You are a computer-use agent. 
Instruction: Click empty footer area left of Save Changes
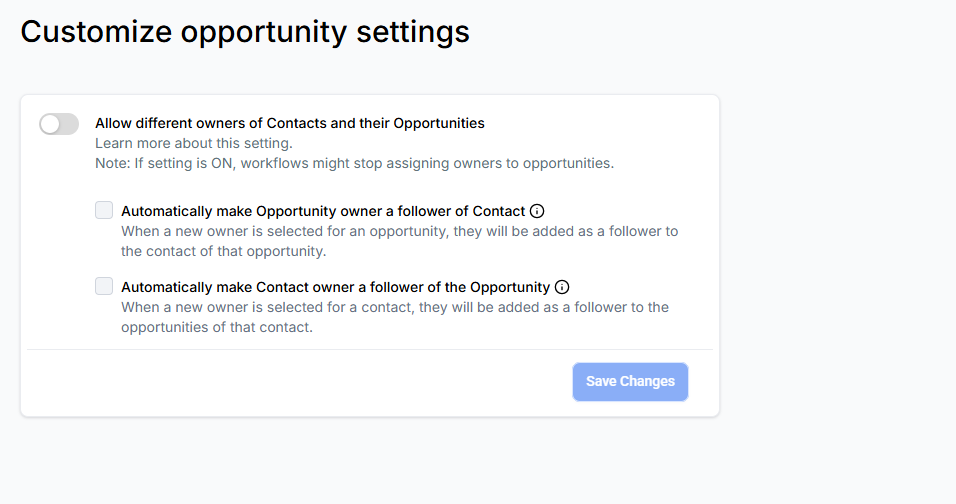(300, 382)
